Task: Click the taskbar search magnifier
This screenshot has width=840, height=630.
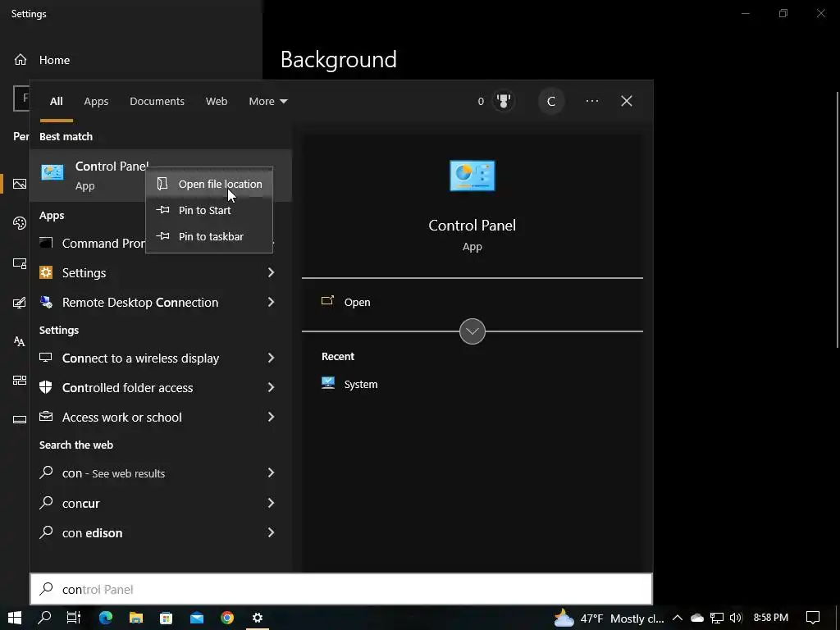Action: click(x=44, y=618)
